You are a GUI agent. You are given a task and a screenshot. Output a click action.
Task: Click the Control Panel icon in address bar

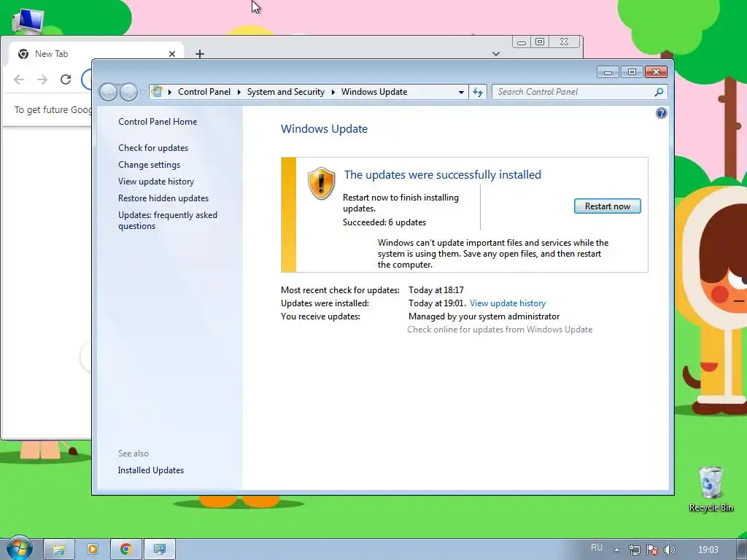[157, 91]
